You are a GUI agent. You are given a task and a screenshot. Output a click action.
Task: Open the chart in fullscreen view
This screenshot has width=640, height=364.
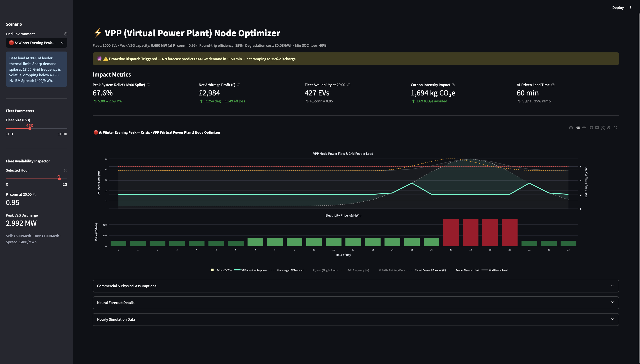[615, 128]
